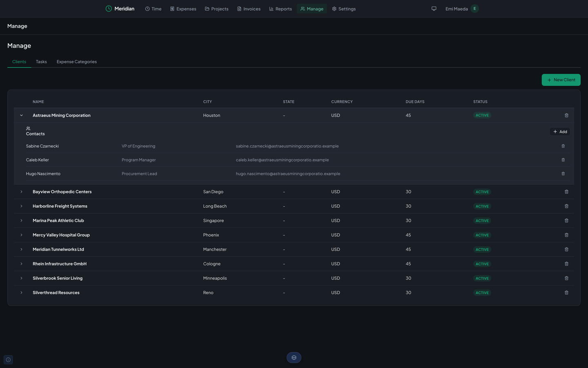The width and height of the screenshot is (588, 368).
Task: Open Invoices page
Action: [x=249, y=9]
